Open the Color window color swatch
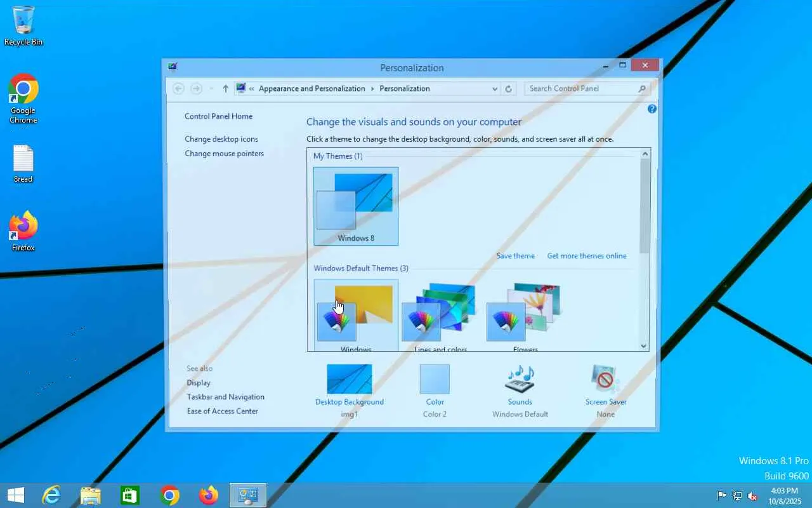The width and height of the screenshot is (812, 508). point(435,379)
